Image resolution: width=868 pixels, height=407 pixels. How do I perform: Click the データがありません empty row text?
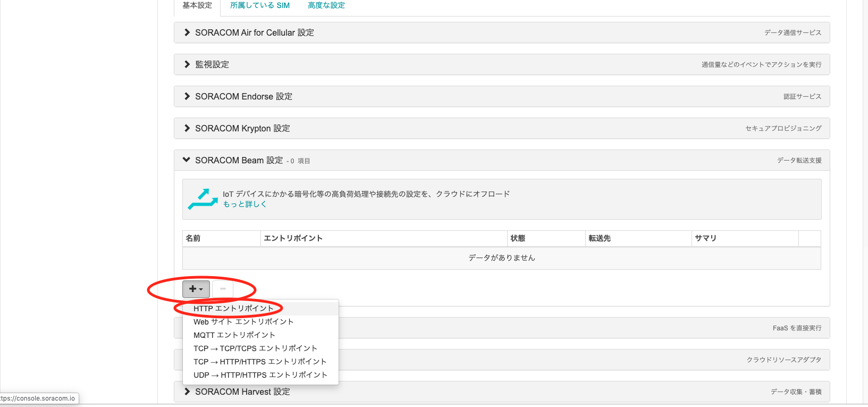point(502,258)
